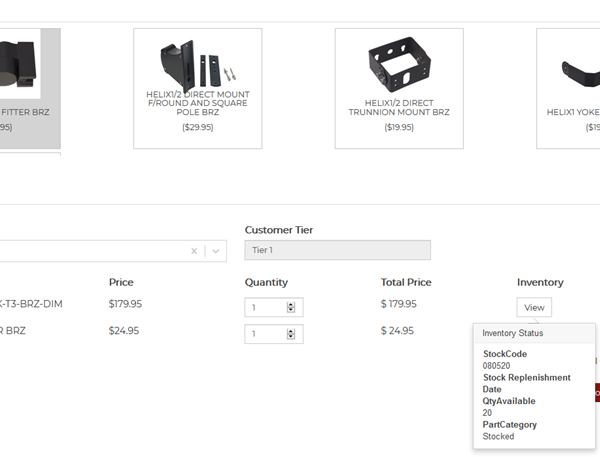Click the Customer Tier field showing Tier 1
This screenshot has height=457, width=600.
click(337, 250)
